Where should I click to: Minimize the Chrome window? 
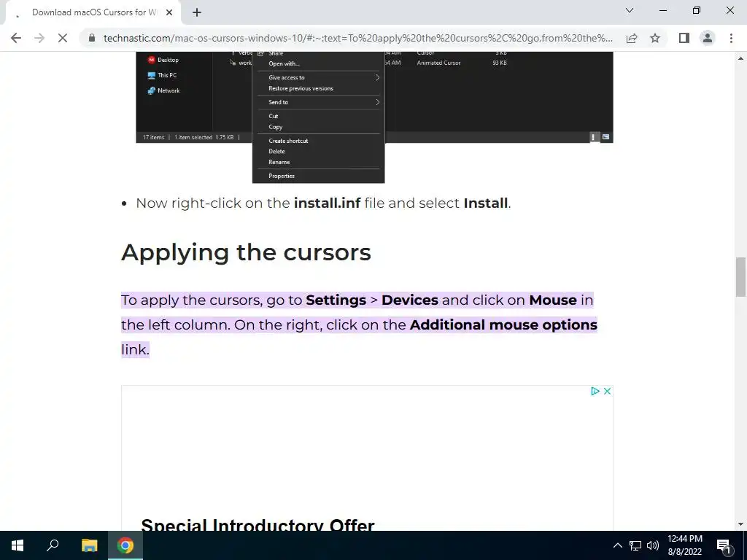click(662, 10)
